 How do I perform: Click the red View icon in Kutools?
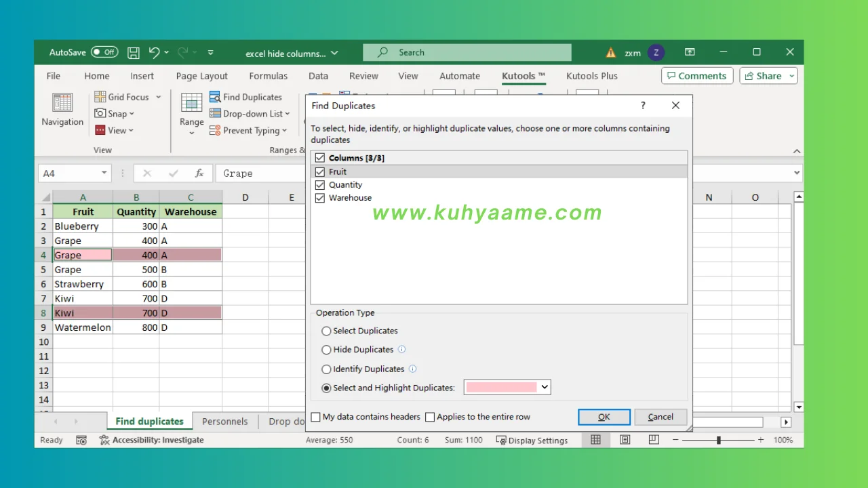[x=100, y=130]
